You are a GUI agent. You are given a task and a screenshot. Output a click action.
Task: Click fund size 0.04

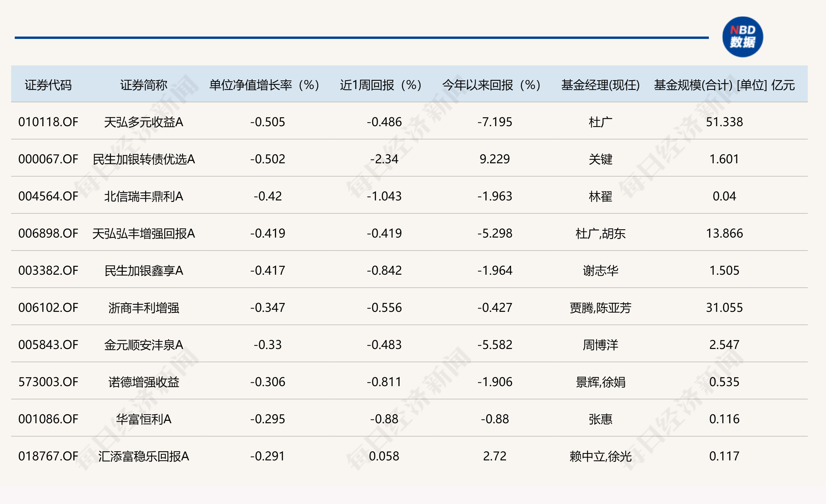tap(724, 196)
